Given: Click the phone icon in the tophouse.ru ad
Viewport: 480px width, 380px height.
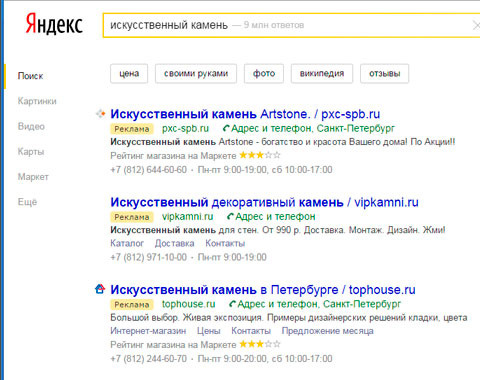Looking at the screenshot, I should [x=233, y=304].
